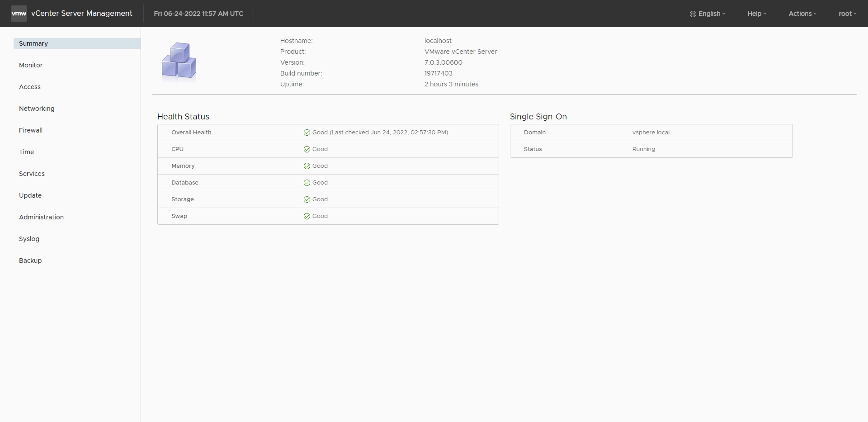Click the Database row label

[x=185, y=183]
